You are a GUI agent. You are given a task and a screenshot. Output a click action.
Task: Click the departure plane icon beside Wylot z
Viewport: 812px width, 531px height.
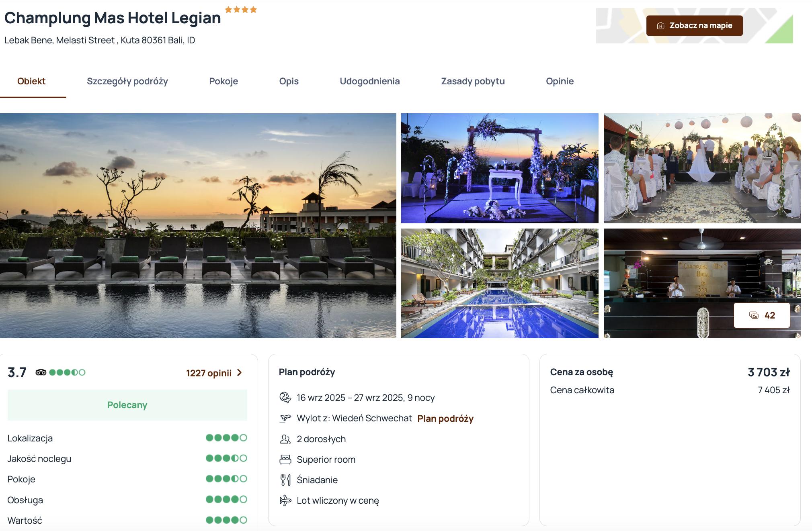coord(285,418)
